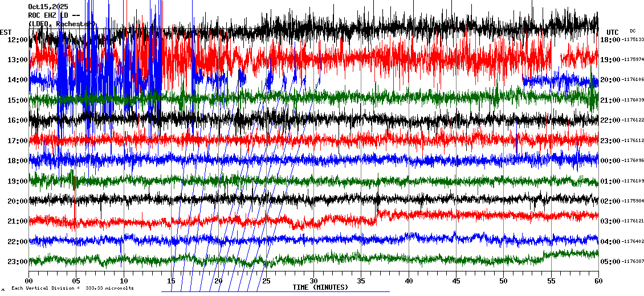Viewport: 644px width, 296px height.
Task: Click the 05 minute tick label on the time axis
Action: pos(76,281)
